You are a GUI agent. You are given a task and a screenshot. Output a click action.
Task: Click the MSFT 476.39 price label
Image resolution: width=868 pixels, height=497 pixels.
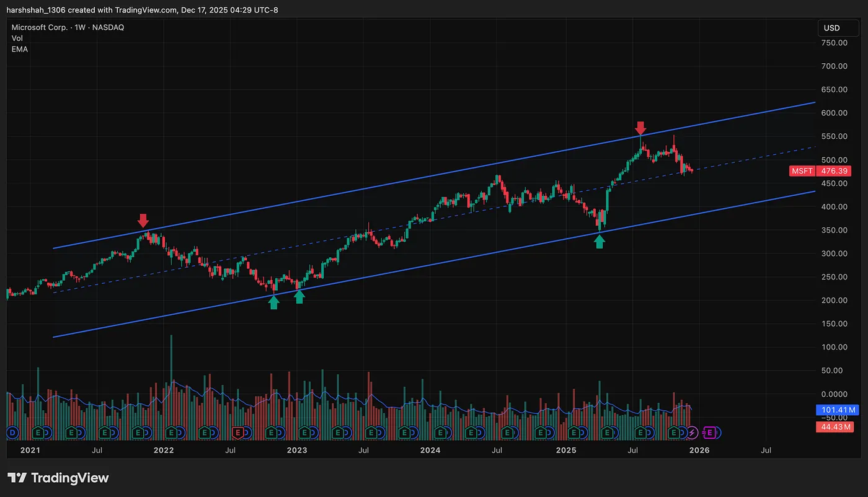coord(821,171)
